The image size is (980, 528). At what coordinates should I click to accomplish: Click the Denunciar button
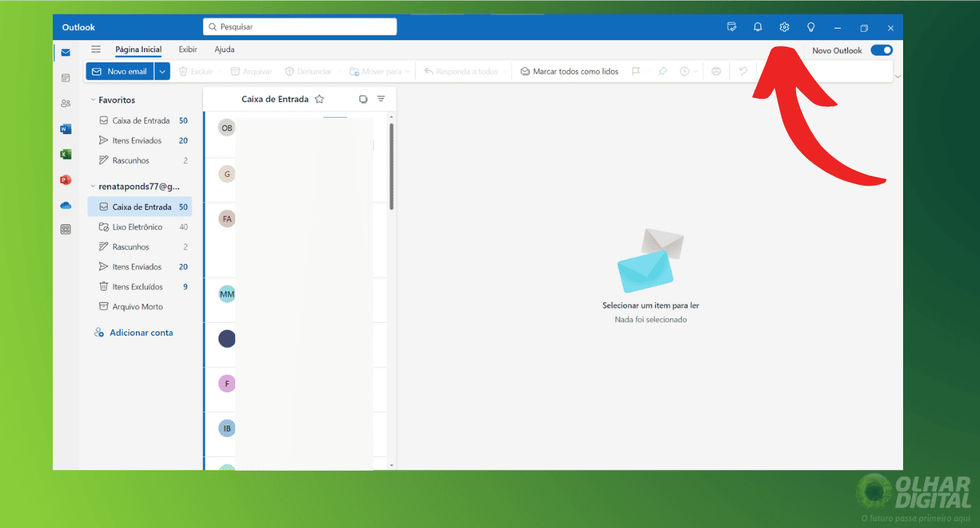coord(308,71)
